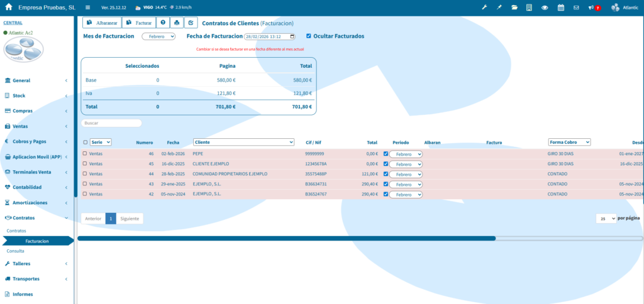Click the pushpin icon in header
The height and width of the screenshot is (304, 644).
coord(499,8)
